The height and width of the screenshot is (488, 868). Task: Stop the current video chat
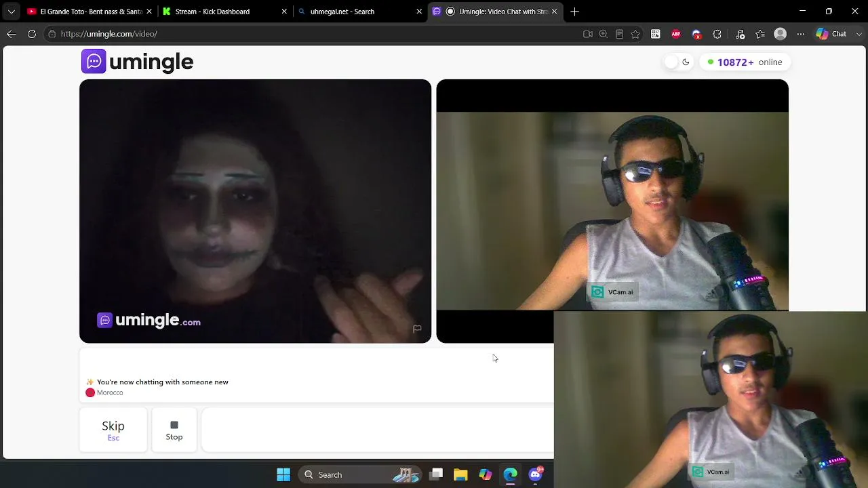(x=174, y=430)
